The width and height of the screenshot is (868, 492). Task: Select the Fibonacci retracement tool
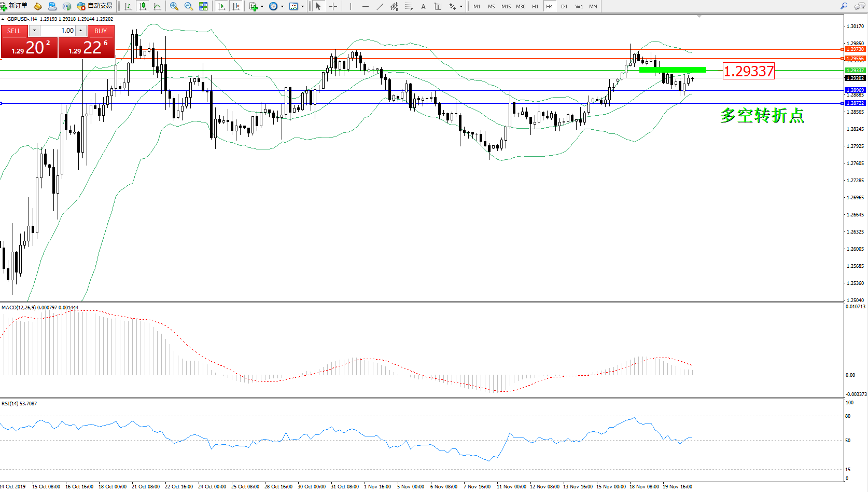[x=409, y=6]
